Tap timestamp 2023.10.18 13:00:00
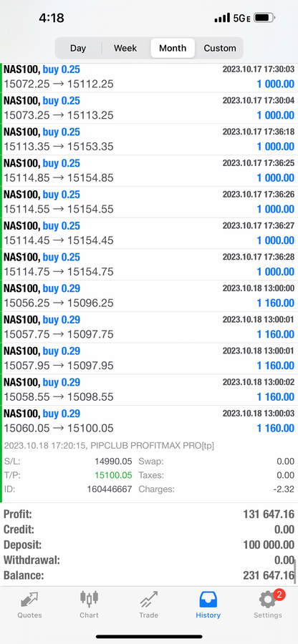 click(x=259, y=288)
